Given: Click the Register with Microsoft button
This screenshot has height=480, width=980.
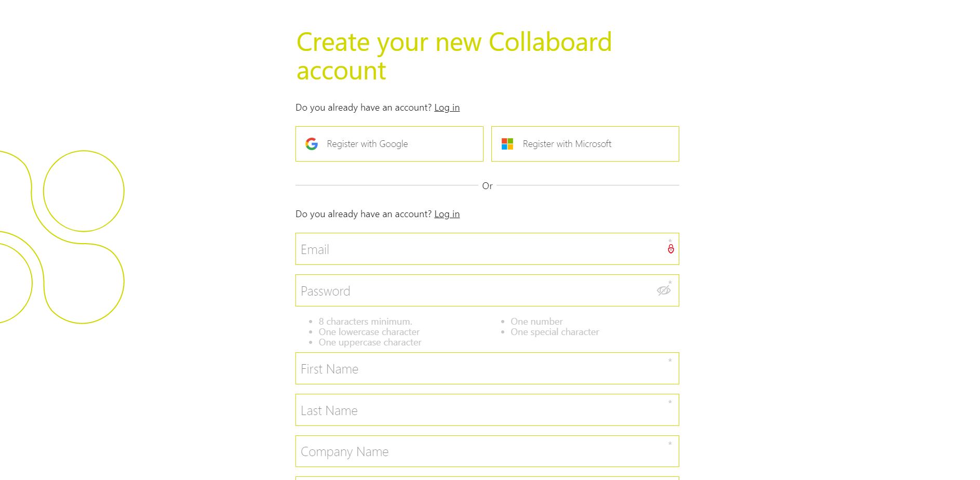Looking at the screenshot, I should [x=584, y=144].
